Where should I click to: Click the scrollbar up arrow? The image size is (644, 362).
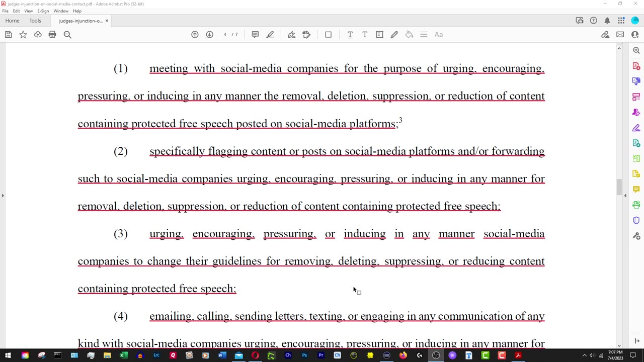pos(619,47)
